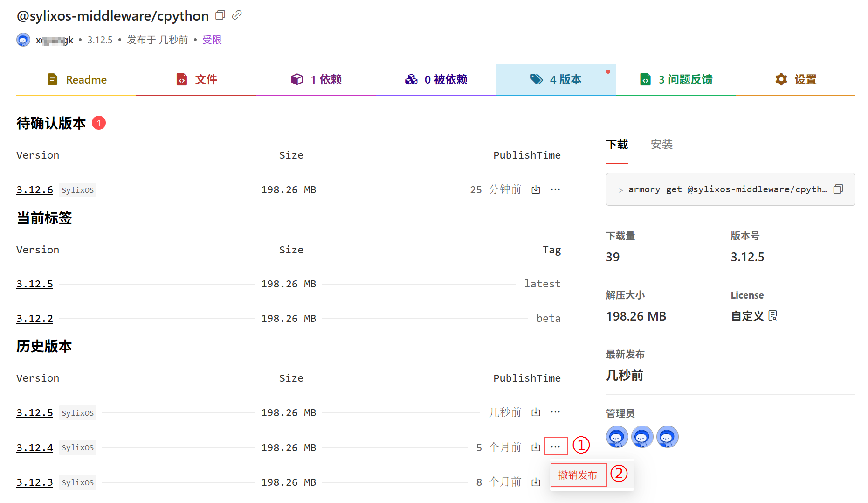Download version 3.12.4 via download icon
Viewport: 868px width, 503px height.
(536, 447)
